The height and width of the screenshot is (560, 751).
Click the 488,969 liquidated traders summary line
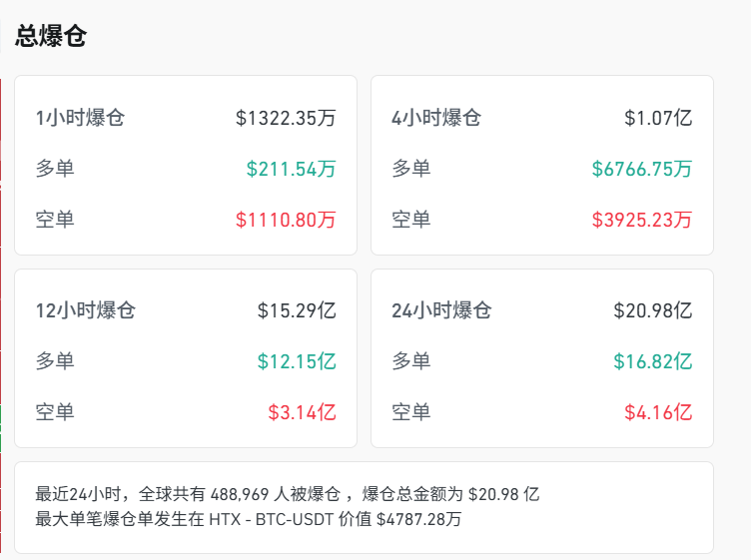tap(288, 494)
